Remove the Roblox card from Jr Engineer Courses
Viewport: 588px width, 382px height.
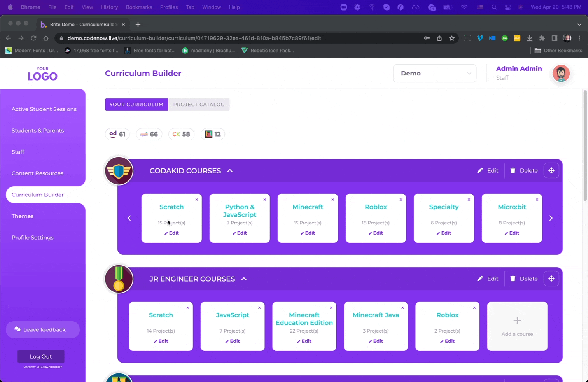474,308
